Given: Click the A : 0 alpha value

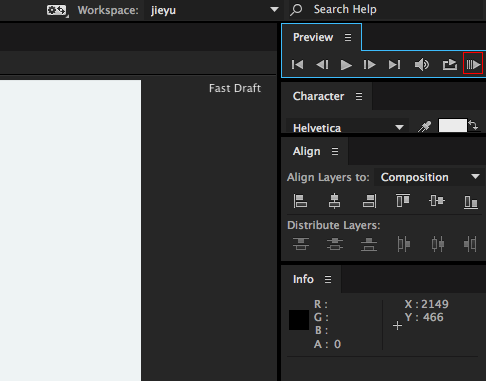Looking at the screenshot, I should (327, 344).
